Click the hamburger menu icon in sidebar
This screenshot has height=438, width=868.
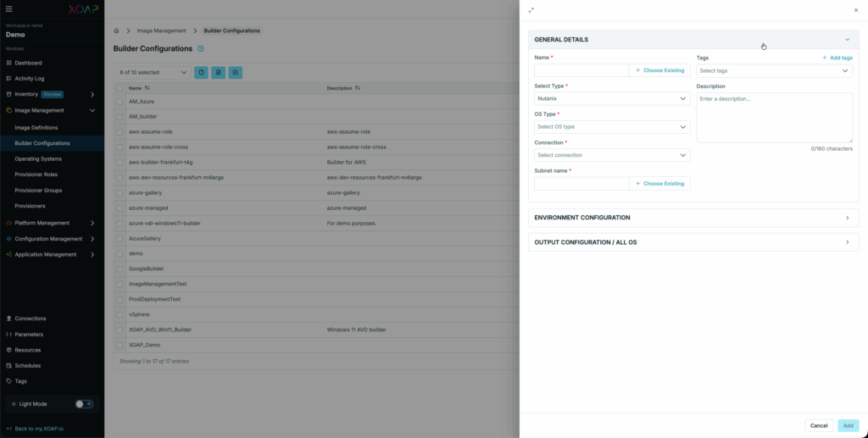(9, 9)
